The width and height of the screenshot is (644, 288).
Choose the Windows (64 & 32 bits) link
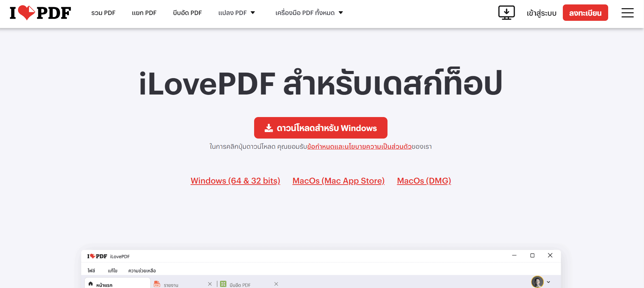coord(235,181)
